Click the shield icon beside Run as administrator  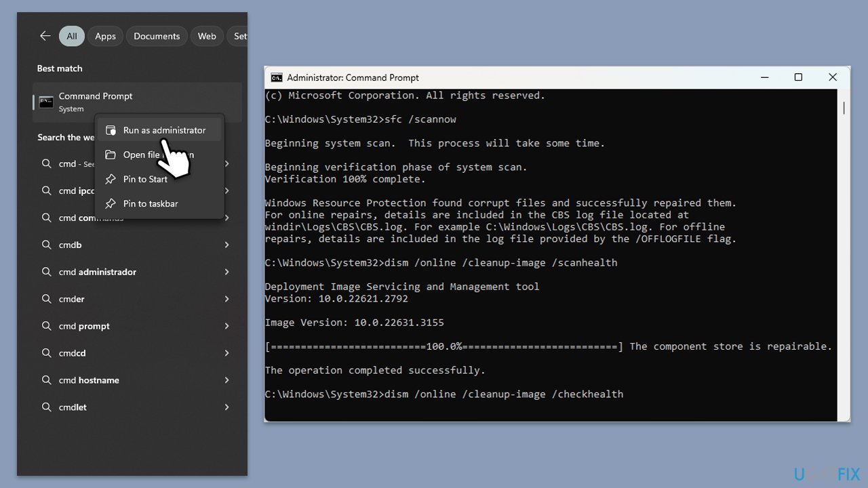pos(110,130)
